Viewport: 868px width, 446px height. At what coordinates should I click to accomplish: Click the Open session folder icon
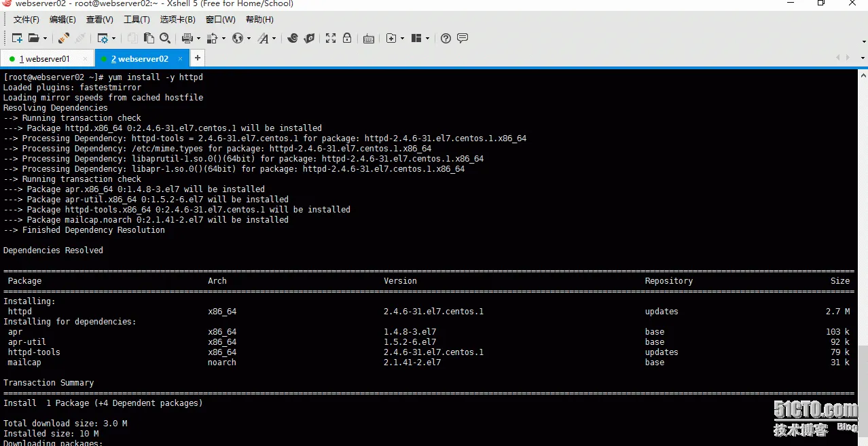(x=33, y=38)
